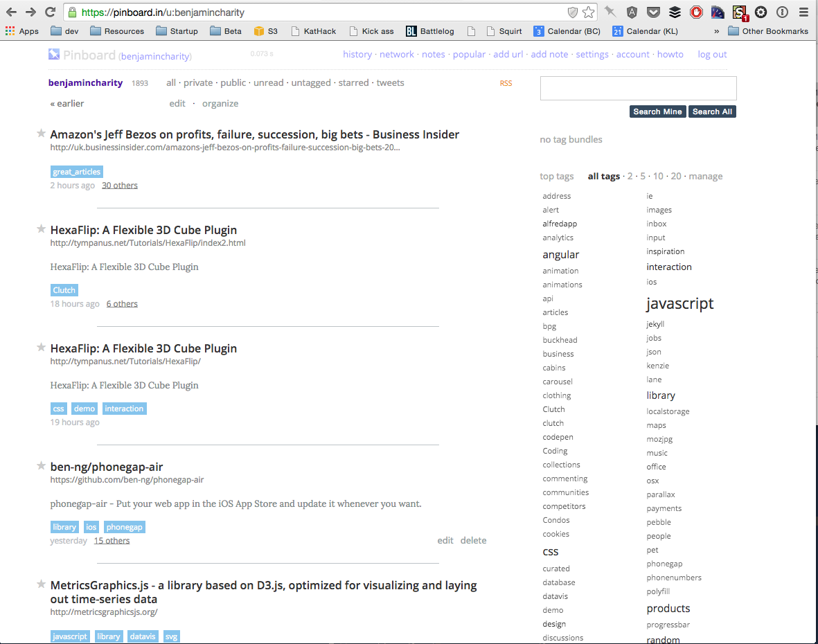Show only private bookmarks
Image resolution: width=818 pixels, height=644 pixels.
coord(198,82)
